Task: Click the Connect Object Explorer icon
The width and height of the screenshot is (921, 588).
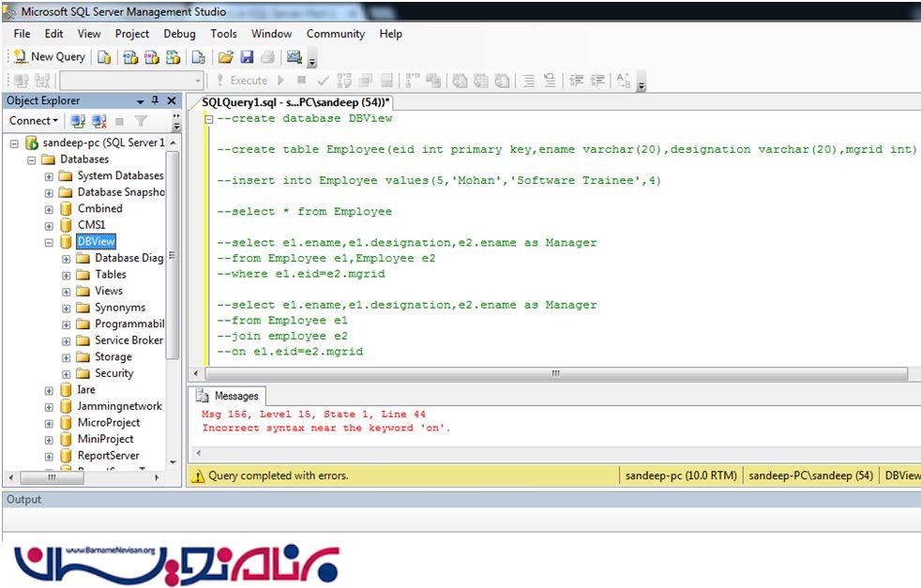Action: pos(78,121)
